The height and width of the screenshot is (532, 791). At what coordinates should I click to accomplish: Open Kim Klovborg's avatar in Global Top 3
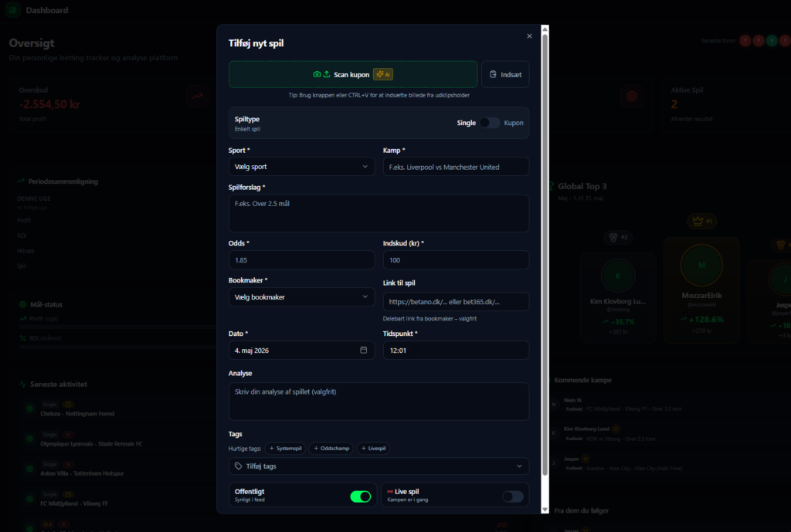point(618,276)
